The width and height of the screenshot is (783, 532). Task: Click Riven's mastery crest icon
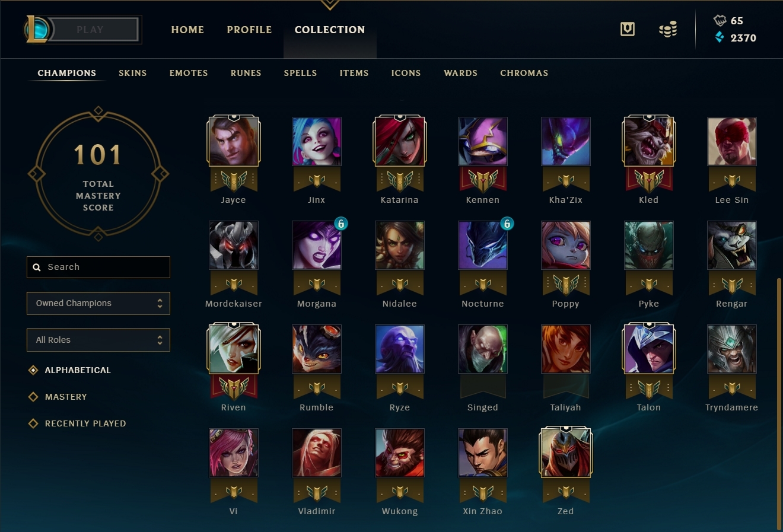click(x=234, y=387)
